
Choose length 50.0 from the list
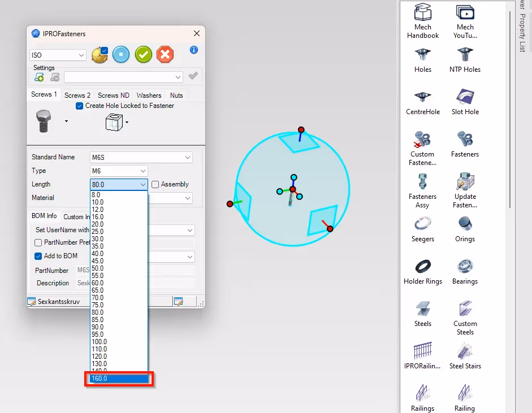pos(119,268)
